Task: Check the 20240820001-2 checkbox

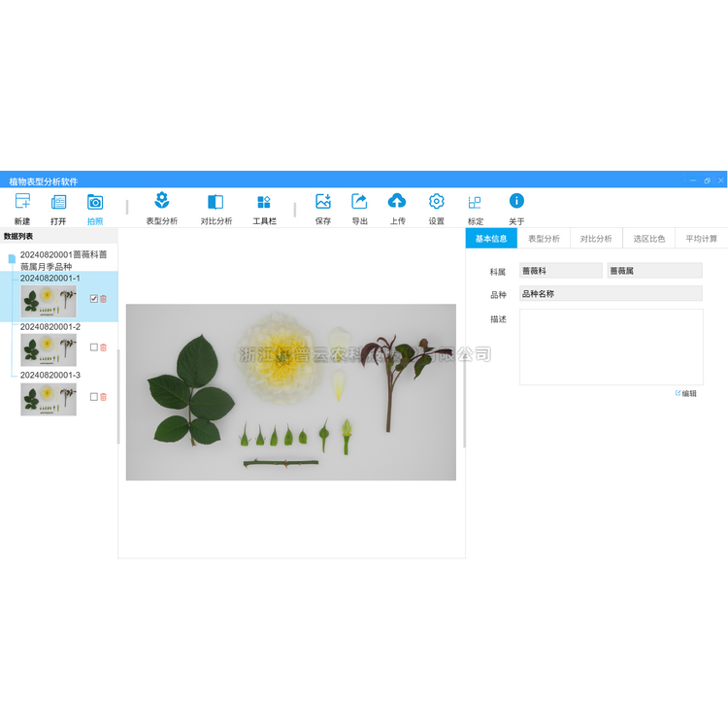Action: click(93, 347)
